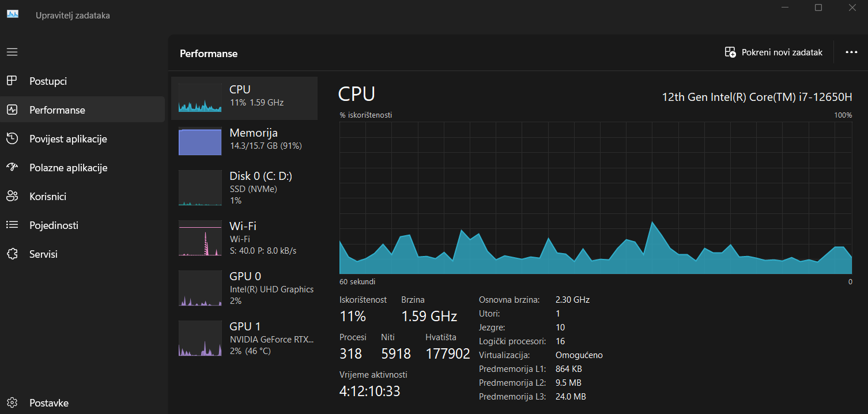Click the Procesi count 318
Screen dimensions: 868x414
pyautogui.click(x=351, y=353)
